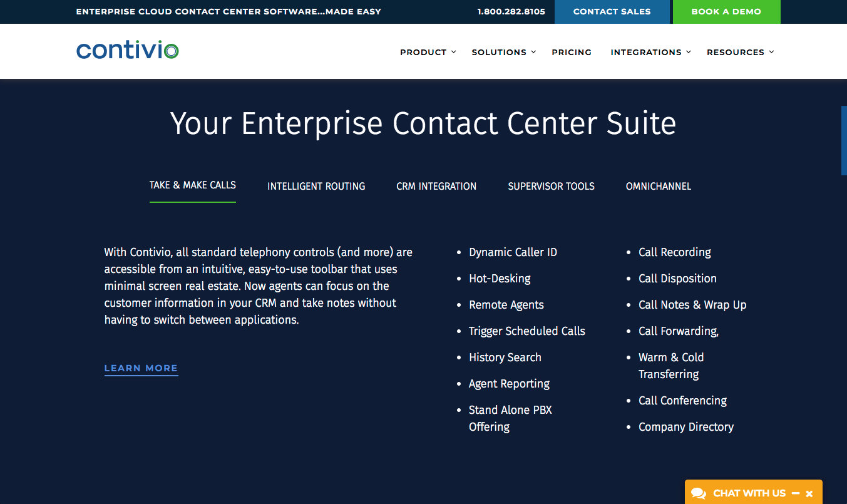
Task: Switch to the Omnichannel tab
Action: [659, 187]
